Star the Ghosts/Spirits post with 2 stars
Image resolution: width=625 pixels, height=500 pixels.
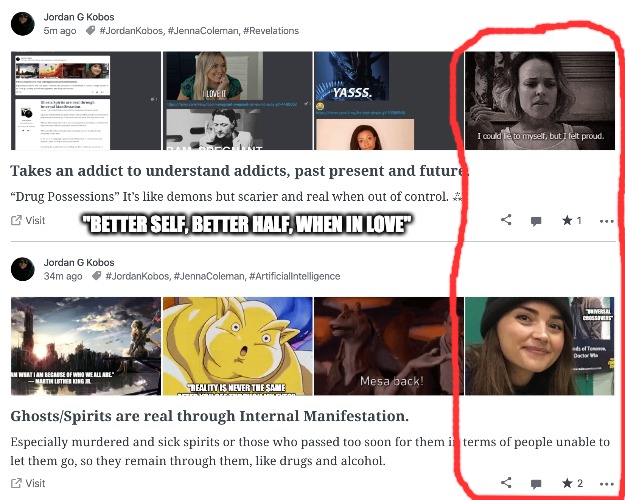pyautogui.click(x=572, y=483)
